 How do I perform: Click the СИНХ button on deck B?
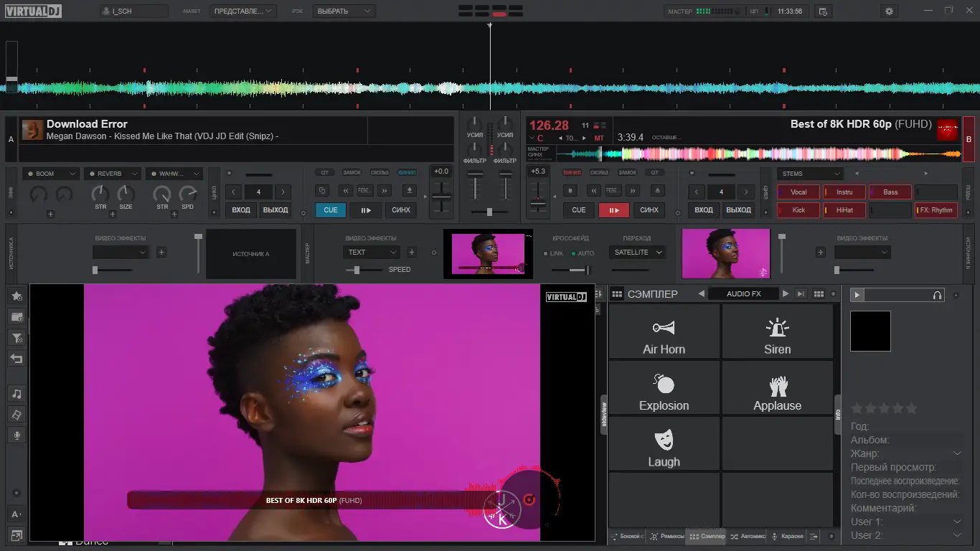[649, 210]
